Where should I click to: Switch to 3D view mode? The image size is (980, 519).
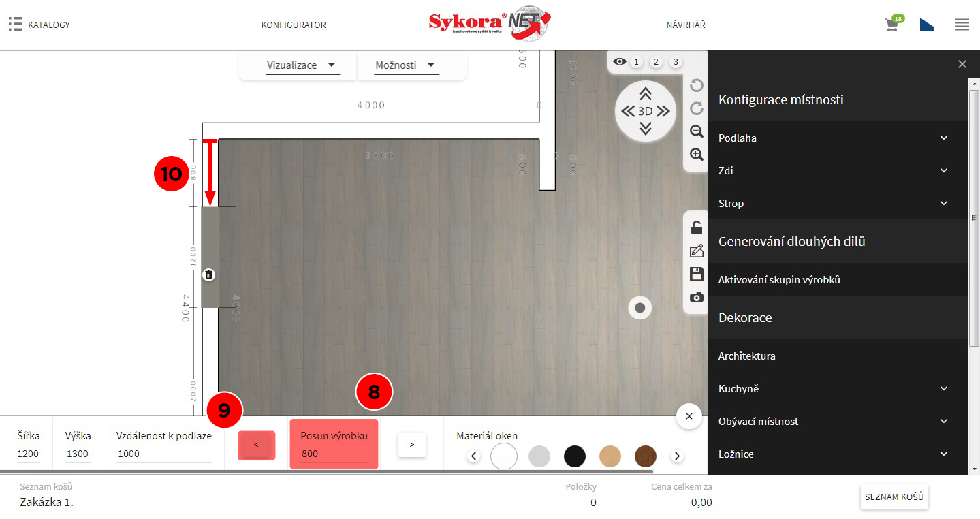645,111
